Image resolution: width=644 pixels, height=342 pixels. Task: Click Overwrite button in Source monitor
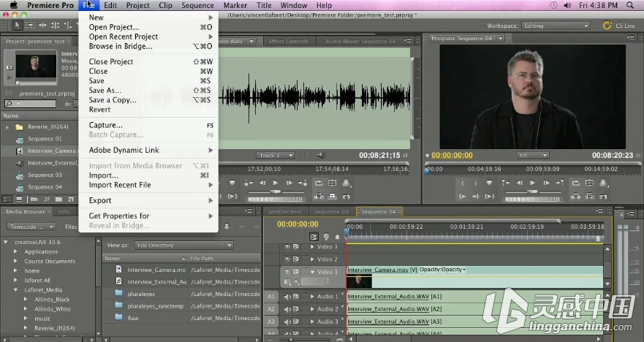click(x=333, y=197)
